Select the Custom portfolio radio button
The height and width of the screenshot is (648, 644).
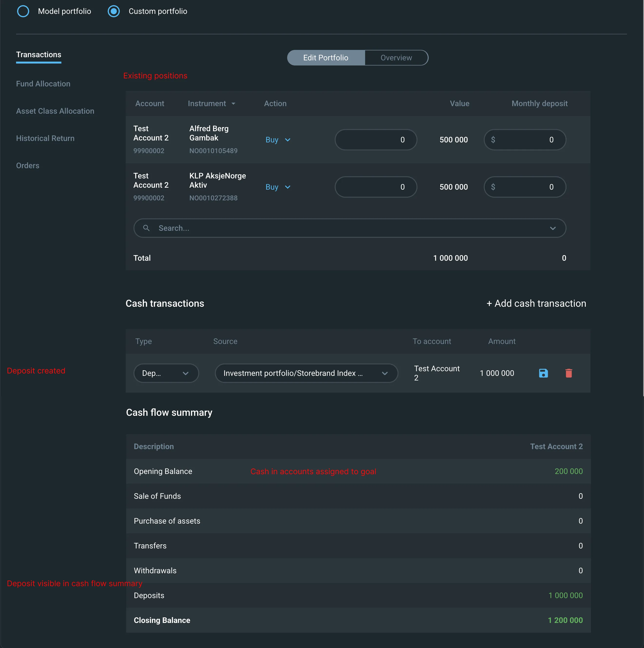[x=114, y=11]
